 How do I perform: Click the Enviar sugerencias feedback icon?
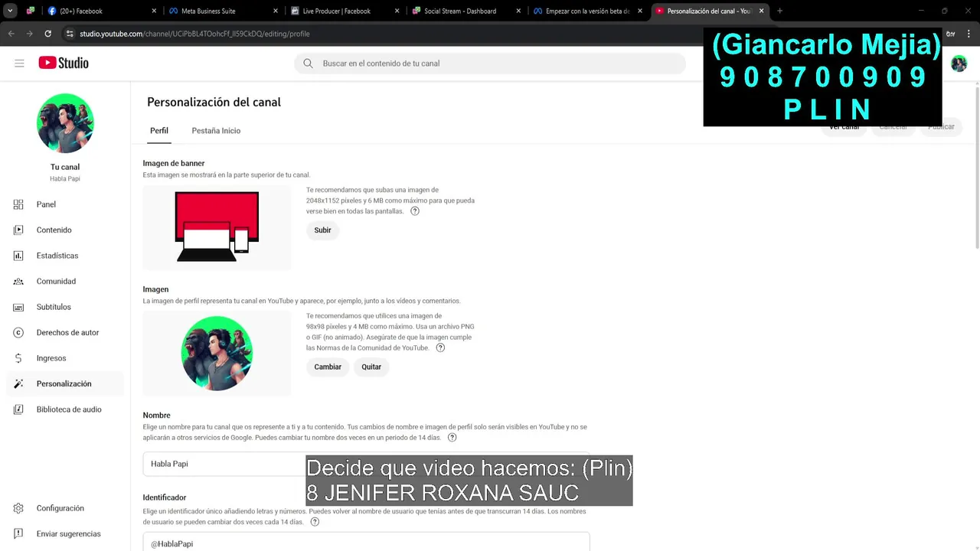[18, 534]
